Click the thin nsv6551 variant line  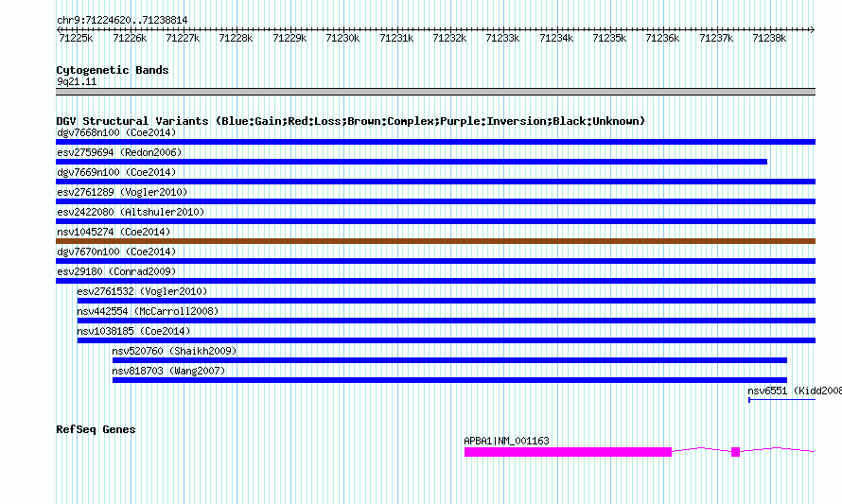click(x=781, y=399)
